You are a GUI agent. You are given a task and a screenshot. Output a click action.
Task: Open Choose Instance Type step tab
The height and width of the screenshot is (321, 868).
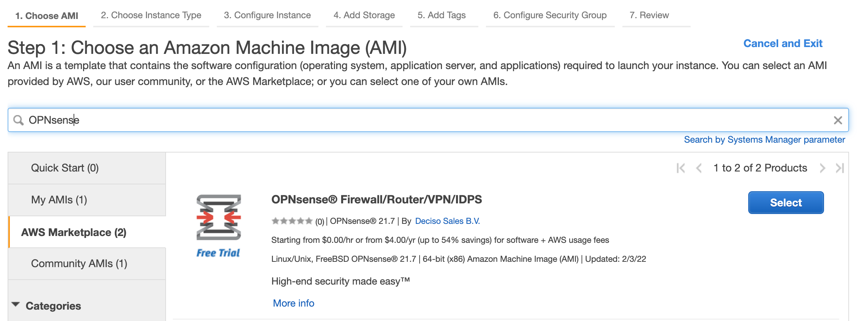point(151,15)
